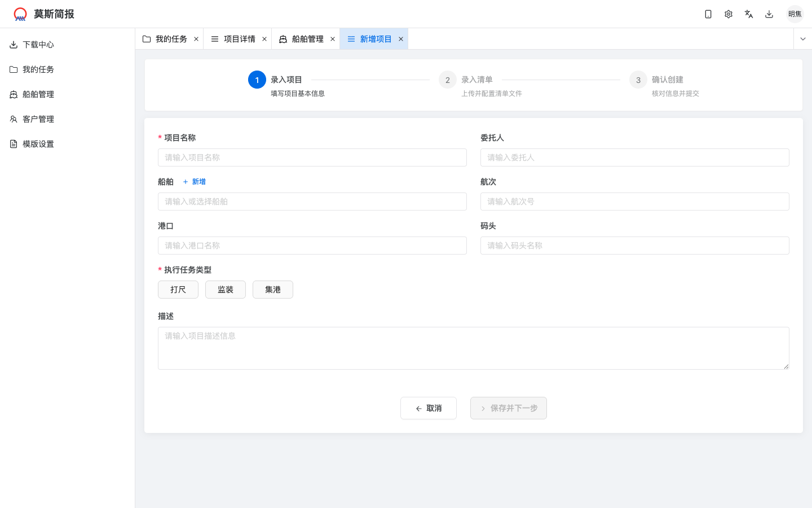Click the 项目名称 input field
The height and width of the screenshot is (508, 812).
point(312,157)
